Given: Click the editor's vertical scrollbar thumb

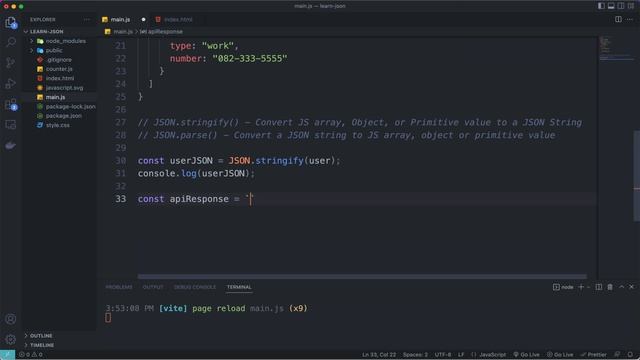Looking at the screenshot, I should (636, 176).
